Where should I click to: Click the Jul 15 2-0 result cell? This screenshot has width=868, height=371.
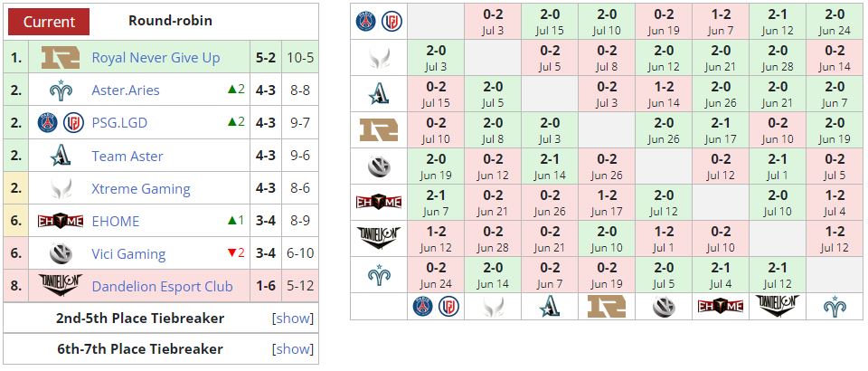point(549,21)
